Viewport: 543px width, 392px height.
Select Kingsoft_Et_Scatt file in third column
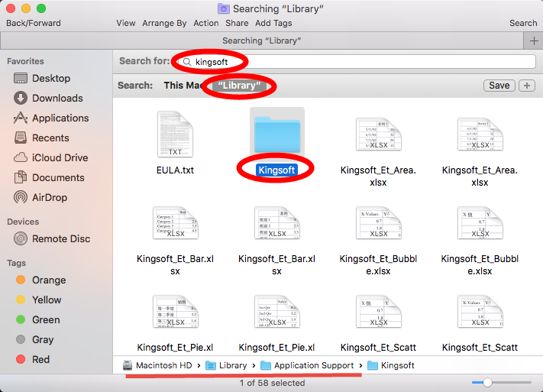(x=379, y=312)
